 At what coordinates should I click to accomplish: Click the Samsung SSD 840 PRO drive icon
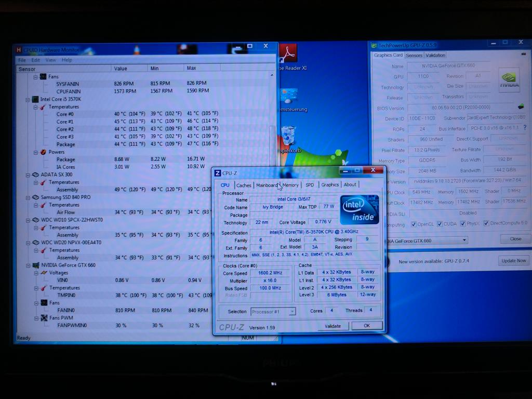[x=36, y=197]
